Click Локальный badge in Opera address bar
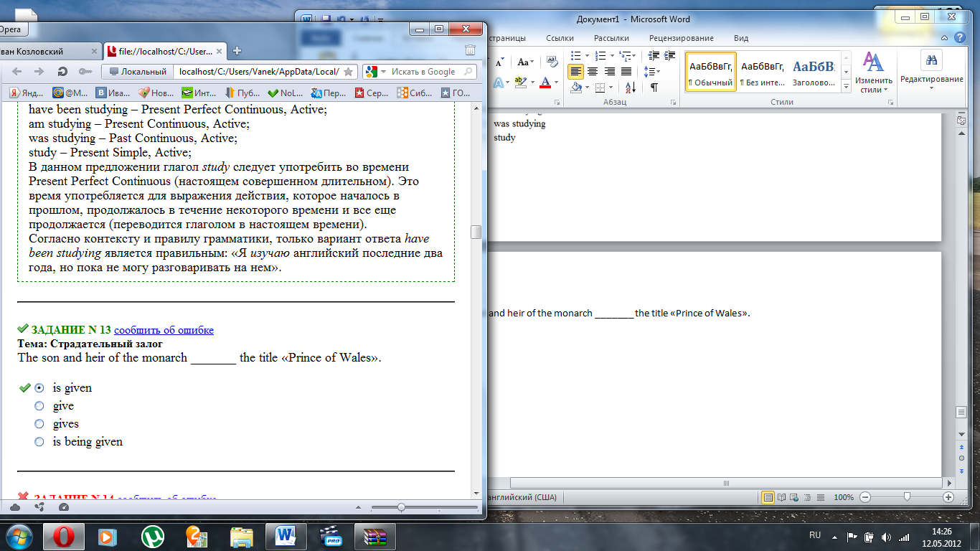The image size is (980, 551). tap(138, 72)
